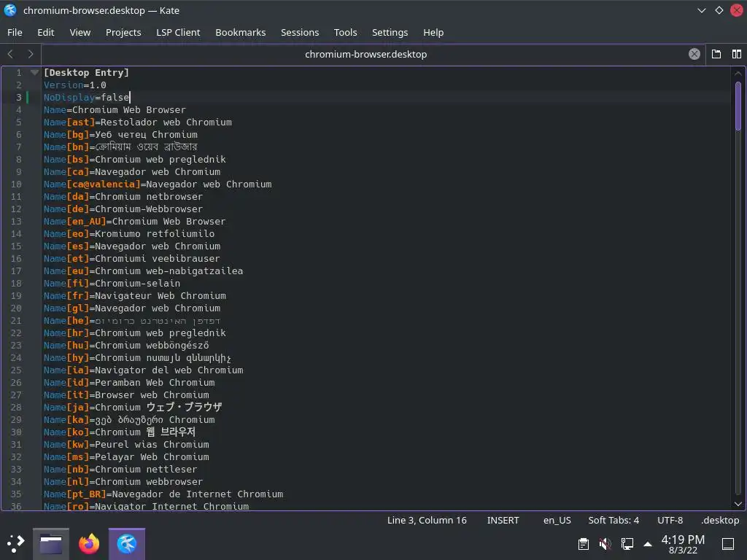Open the Tools menu
Screen dimensions: 747x560
[345, 32]
